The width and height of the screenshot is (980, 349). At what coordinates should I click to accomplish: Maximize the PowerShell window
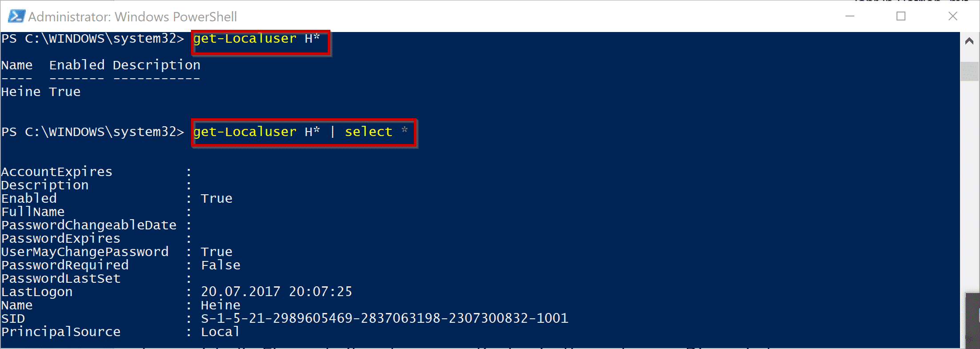coord(901,16)
